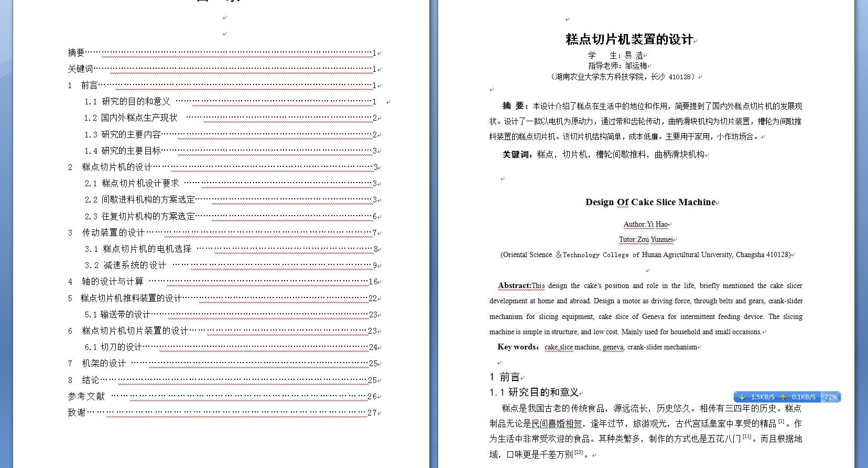Click the superscript citation [11]
The height and width of the screenshot is (468, 868).
pyautogui.click(x=747, y=437)
